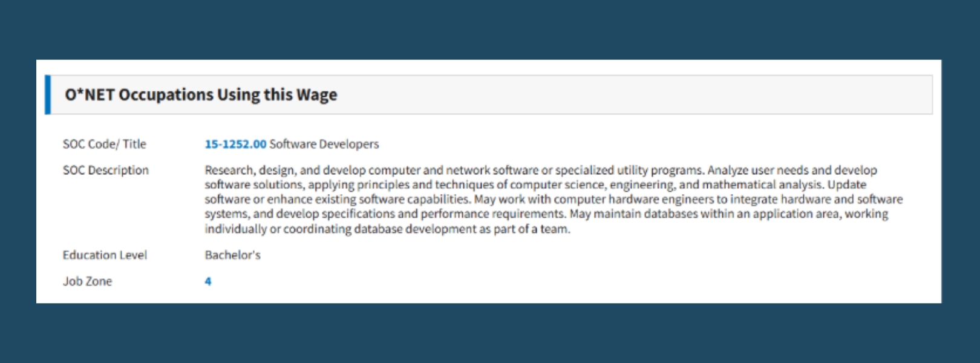980x363 pixels.
Task: Click the word Update ending the second line
Action: (x=847, y=185)
